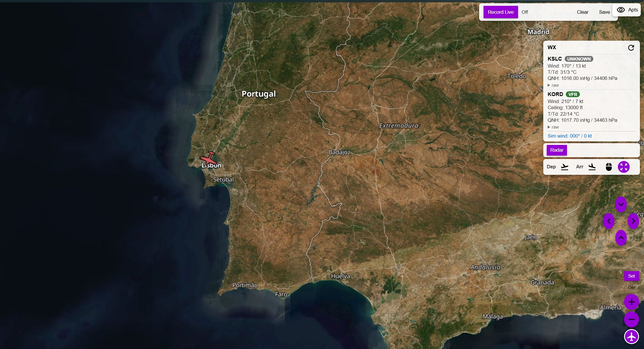The image size is (644, 349).
Task: Click the KORD station identifier
Action: [x=555, y=94]
